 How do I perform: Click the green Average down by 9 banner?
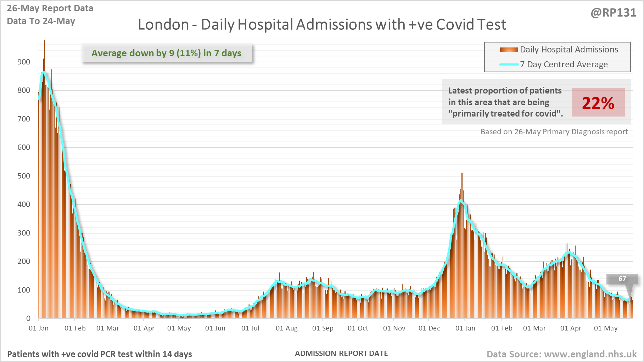[167, 53]
